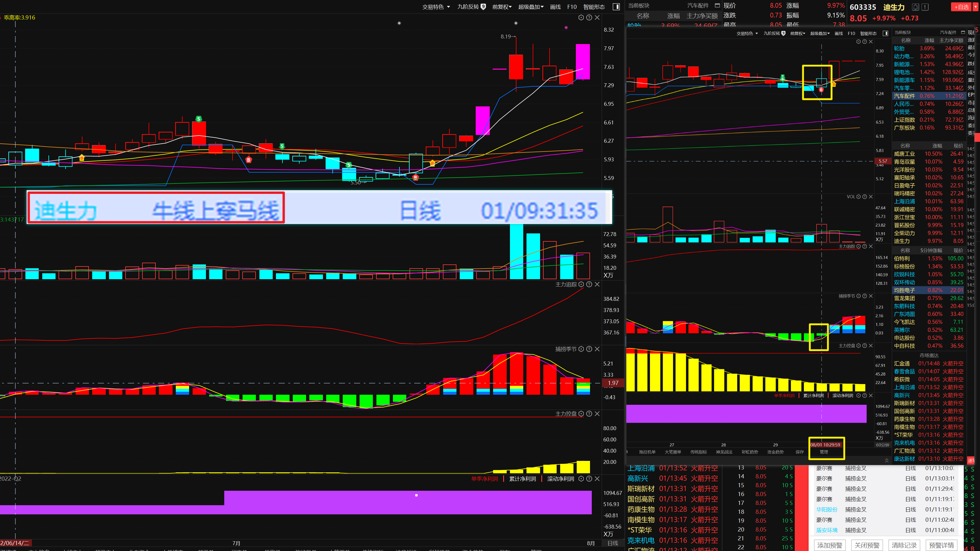Open help icon of 捕捞季节 panel in main chart

[x=589, y=349]
